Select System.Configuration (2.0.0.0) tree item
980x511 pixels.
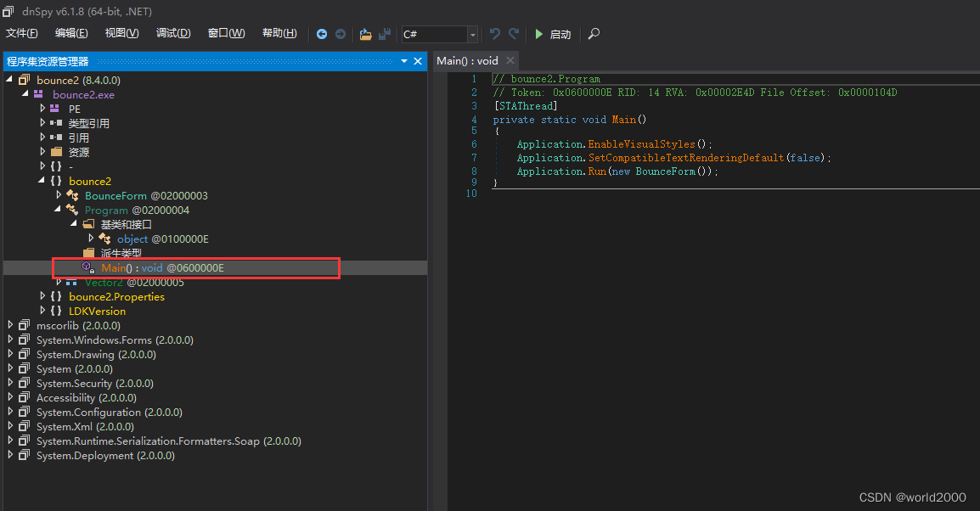[110, 412]
